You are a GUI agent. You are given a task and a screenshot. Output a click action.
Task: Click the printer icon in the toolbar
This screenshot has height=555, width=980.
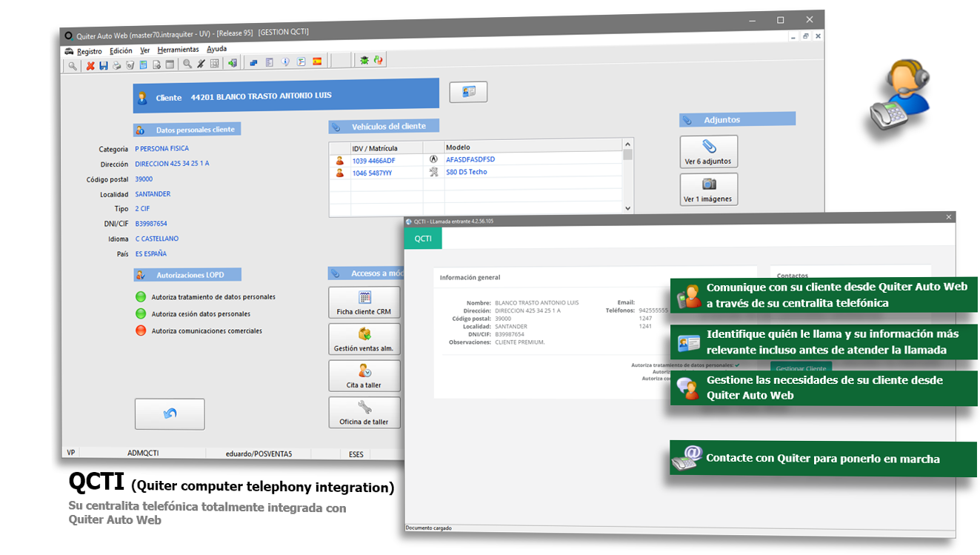coord(116,65)
